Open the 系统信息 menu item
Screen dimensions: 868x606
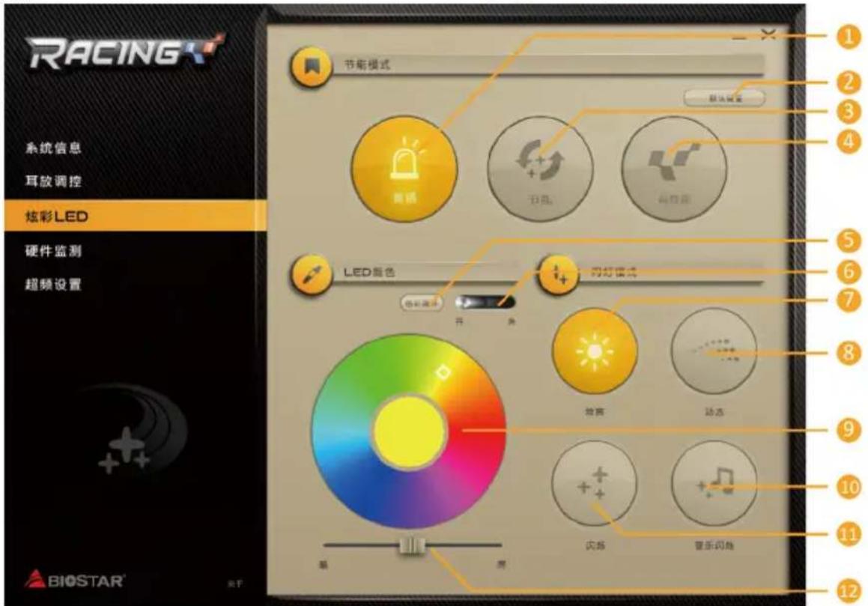point(53,148)
